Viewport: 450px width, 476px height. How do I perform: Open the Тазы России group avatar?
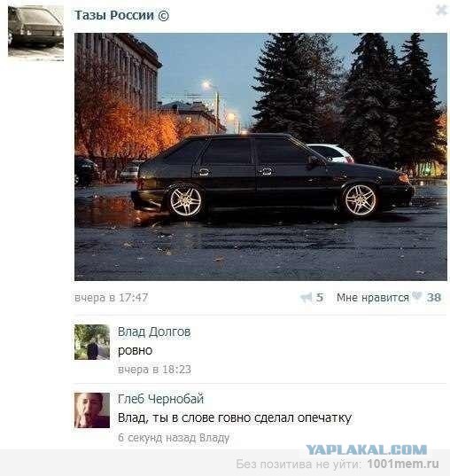tap(35, 32)
